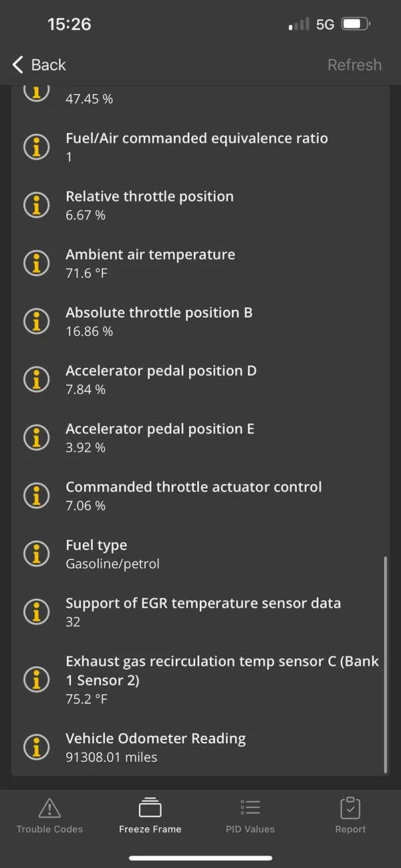Click the vertical scrollbar on the list
This screenshot has height=868, width=401.
(386, 664)
